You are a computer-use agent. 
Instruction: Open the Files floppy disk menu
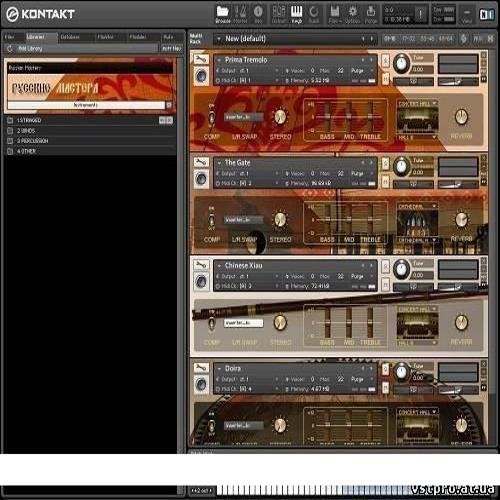tap(335, 12)
